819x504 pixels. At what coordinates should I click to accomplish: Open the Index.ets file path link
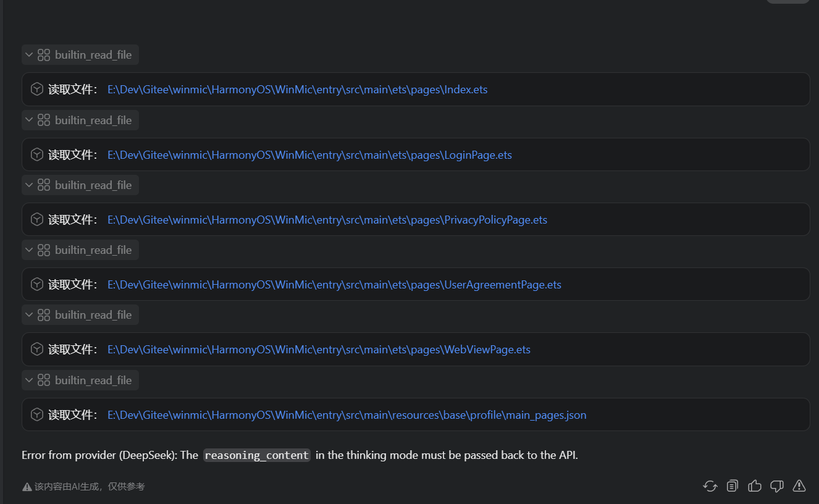tap(298, 90)
